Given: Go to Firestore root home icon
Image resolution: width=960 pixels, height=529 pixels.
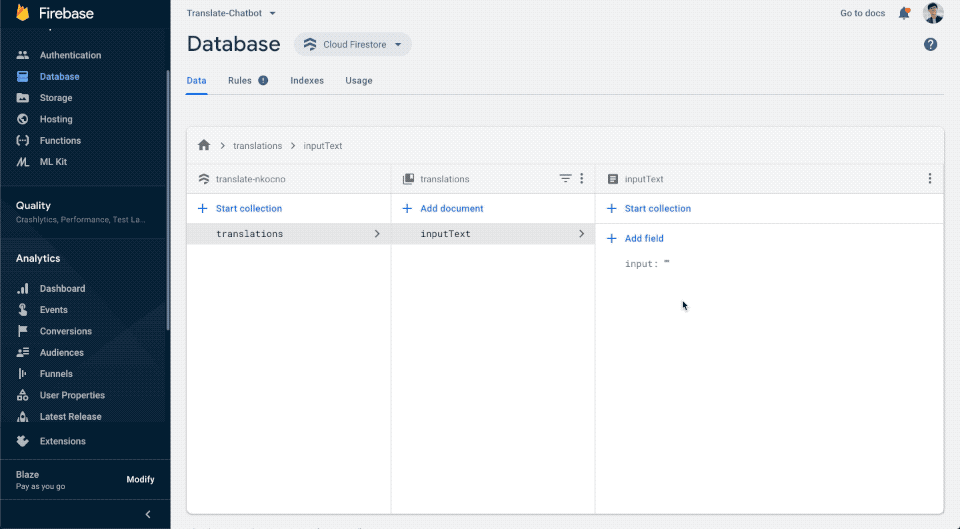Looking at the screenshot, I should [x=204, y=145].
